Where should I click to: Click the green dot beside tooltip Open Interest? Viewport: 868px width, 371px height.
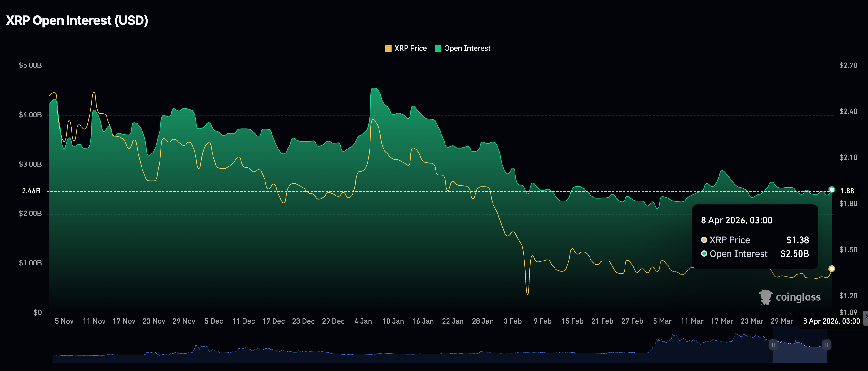(704, 253)
